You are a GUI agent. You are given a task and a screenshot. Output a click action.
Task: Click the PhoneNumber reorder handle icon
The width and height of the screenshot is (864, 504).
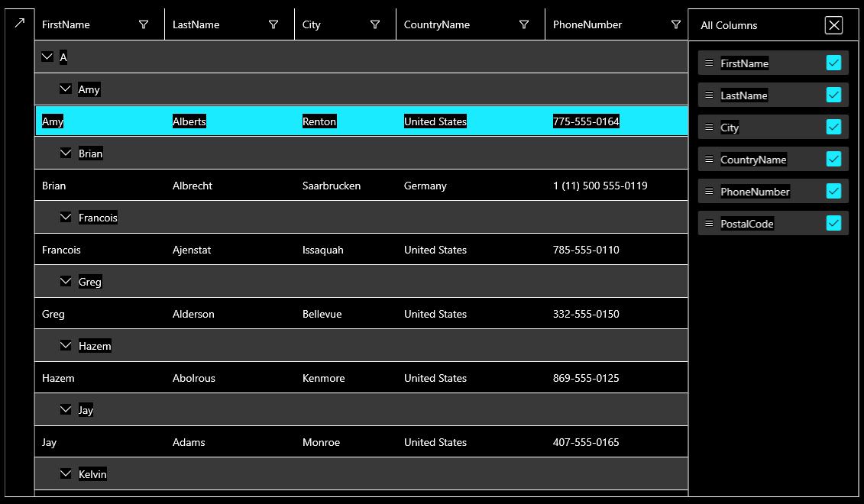(x=709, y=191)
